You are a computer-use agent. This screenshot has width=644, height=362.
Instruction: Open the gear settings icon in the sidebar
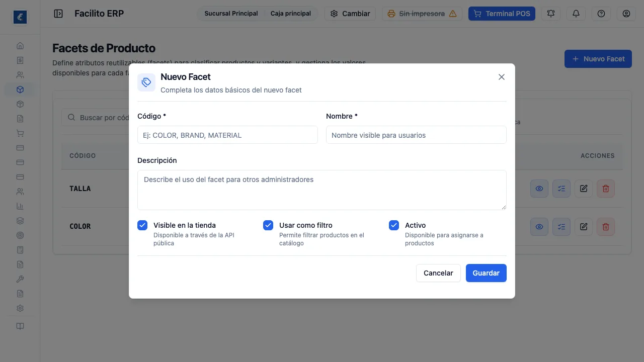pos(20,308)
